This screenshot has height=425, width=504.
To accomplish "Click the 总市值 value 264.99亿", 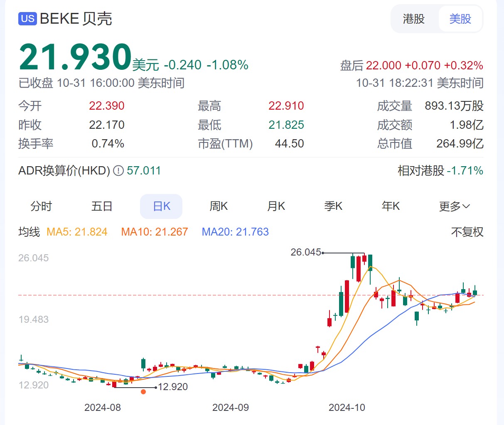I will (460, 144).
